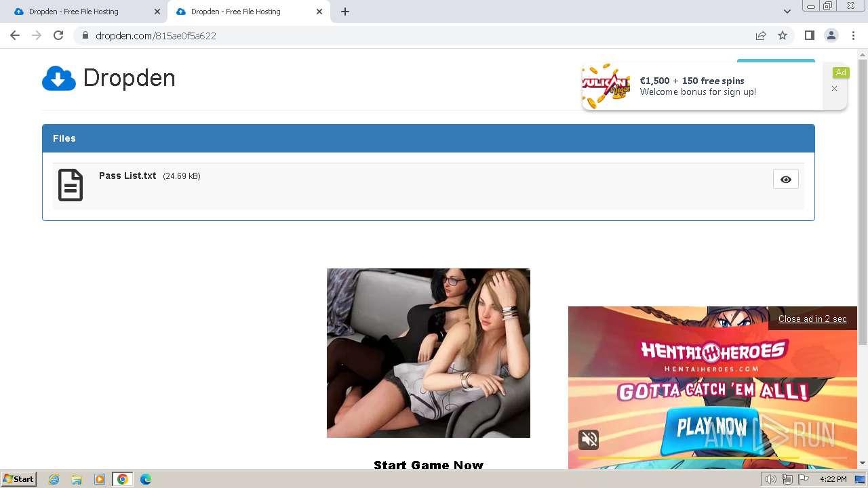Reload the page with the refresh icon
868x488 pixels.
tap(58, 35)
